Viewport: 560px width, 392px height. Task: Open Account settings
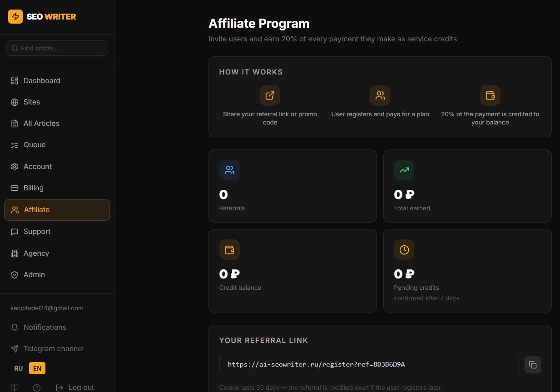(x=57, y=166)
